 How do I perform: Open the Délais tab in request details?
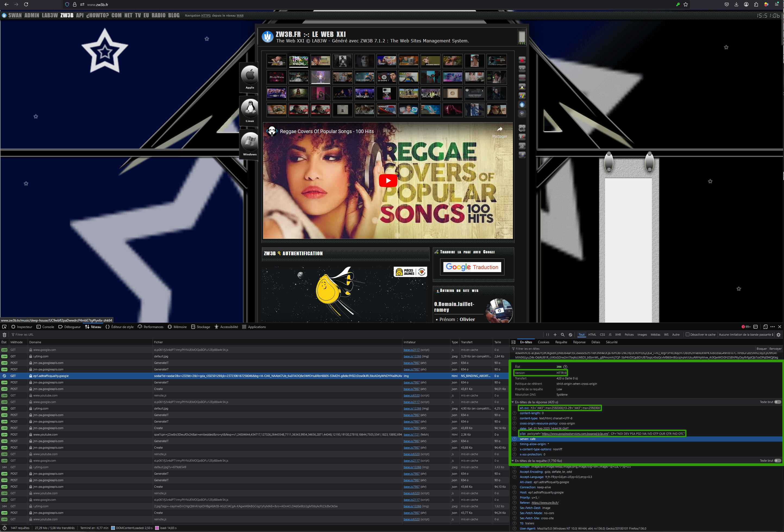[596, 342]
